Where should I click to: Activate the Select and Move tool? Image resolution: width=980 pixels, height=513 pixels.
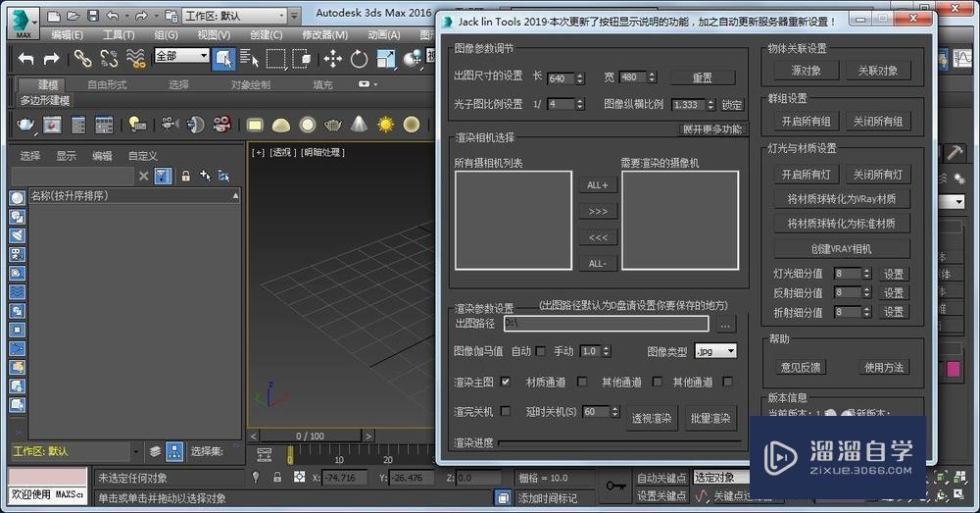[332, 59]
